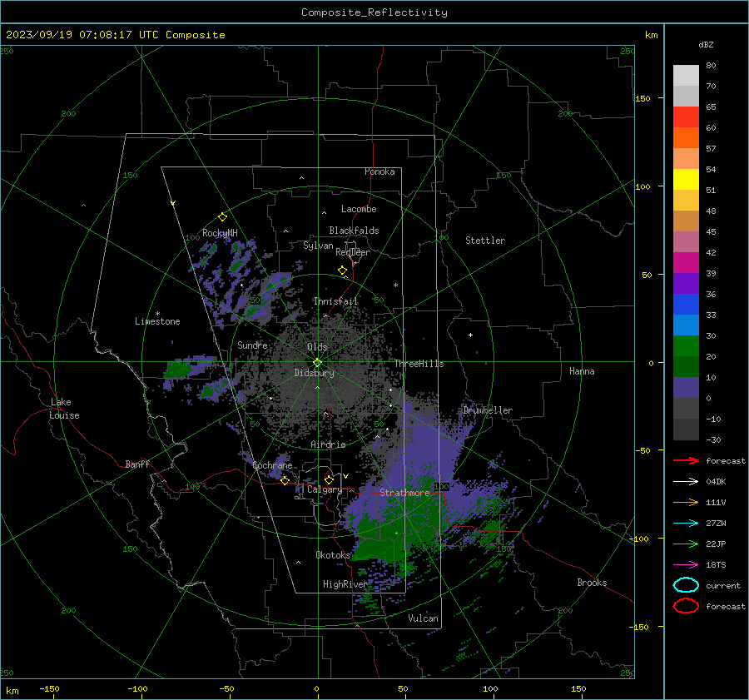Click the 04DK legend label
The height and width of the screenshot is (700, 749).
(716, 482)
